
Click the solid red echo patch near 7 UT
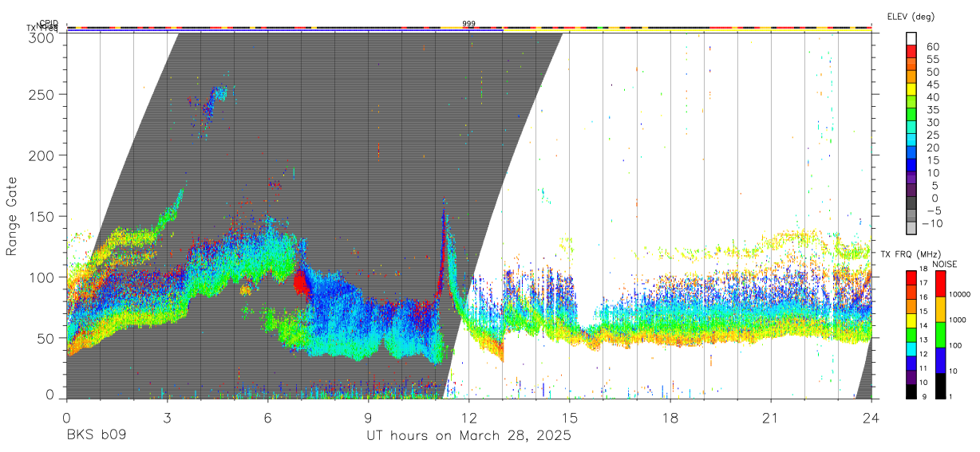(301, 282)
